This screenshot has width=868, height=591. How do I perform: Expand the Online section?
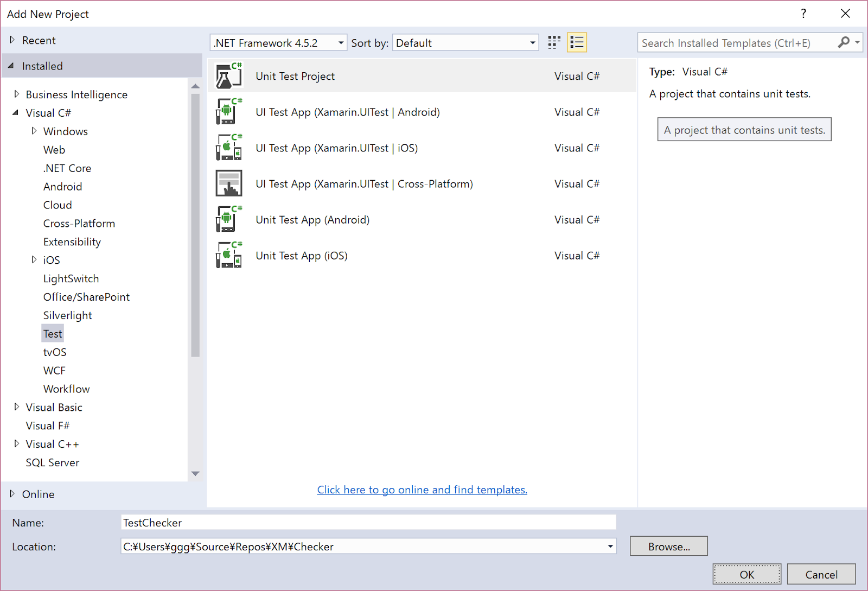tap(12, 494)
